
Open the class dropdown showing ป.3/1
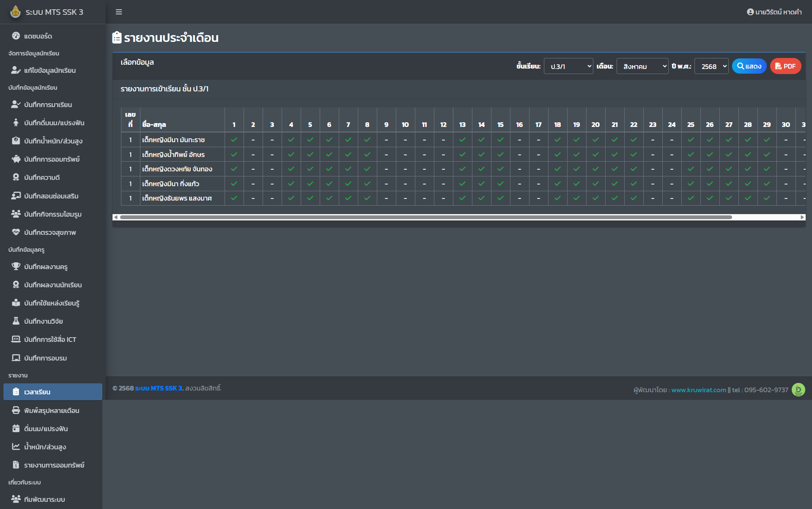pos(568,66)
